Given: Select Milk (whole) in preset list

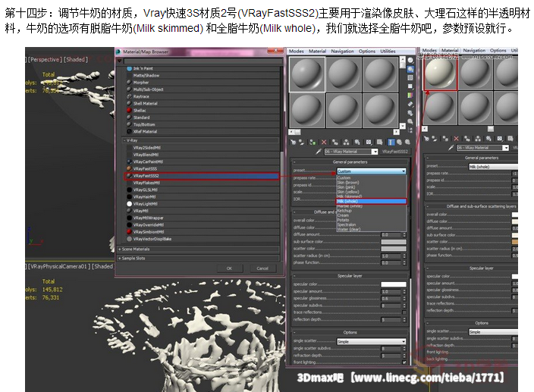Looking at the screenshot, I should [x=371, y=201].
